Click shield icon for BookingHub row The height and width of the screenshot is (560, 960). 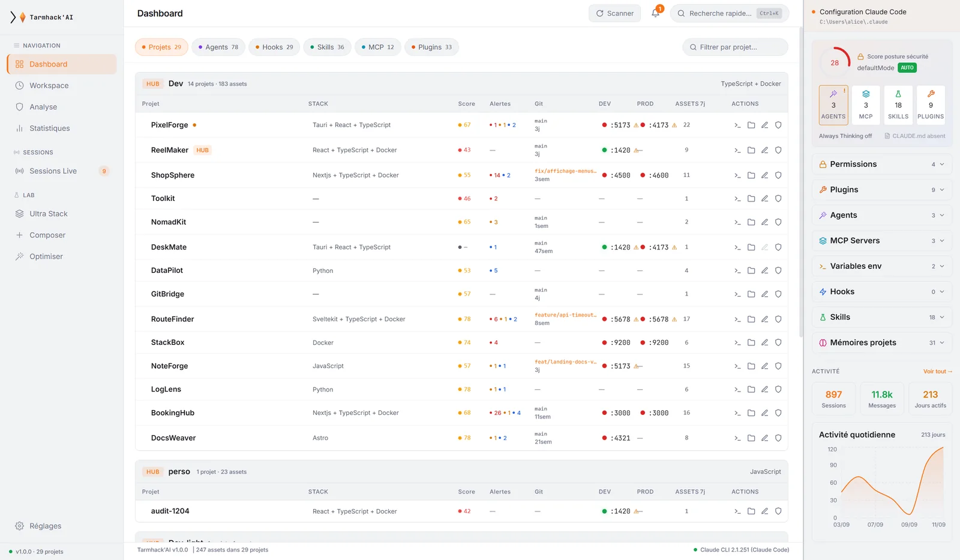778,413
